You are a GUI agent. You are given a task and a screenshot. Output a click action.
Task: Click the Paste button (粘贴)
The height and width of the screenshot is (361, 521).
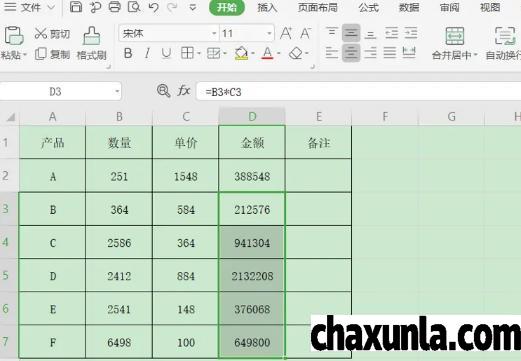click(13, 44)
